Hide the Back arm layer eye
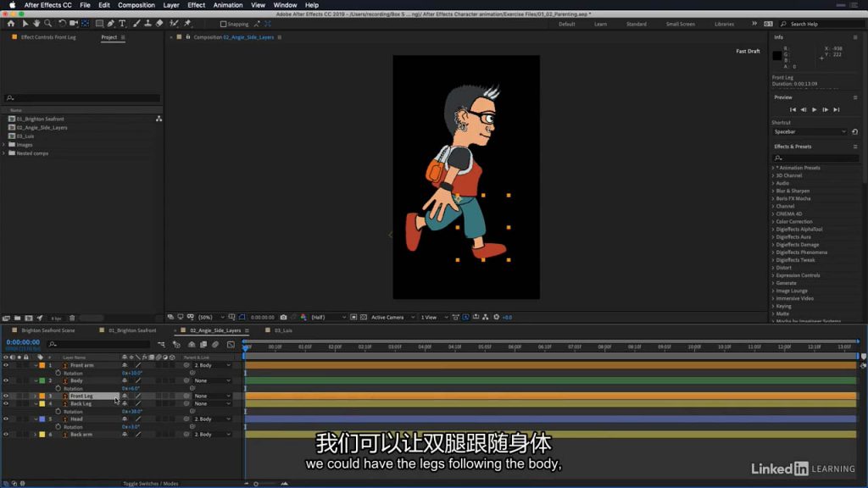 coord(6,435)
